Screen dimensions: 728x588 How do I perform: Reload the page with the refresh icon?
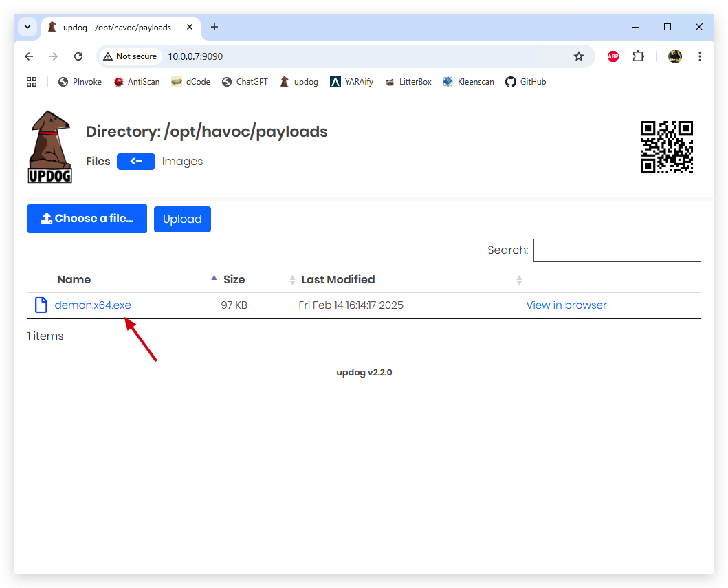click(78, 56)
